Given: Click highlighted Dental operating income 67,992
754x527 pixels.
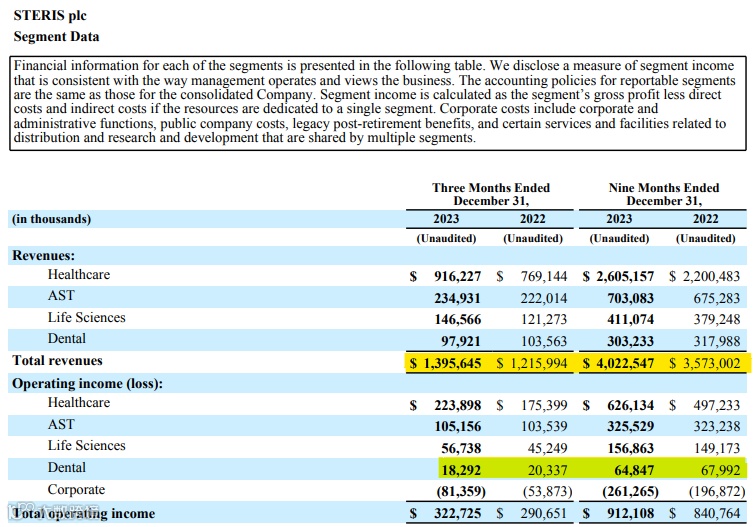Looking at the screenshot, I should (x=720, y=470).
